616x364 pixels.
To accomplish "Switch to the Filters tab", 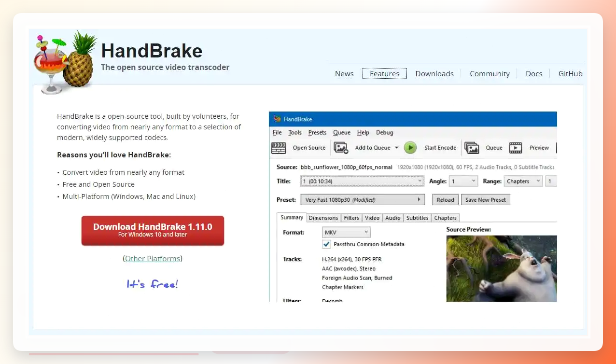I will point(351,218).
